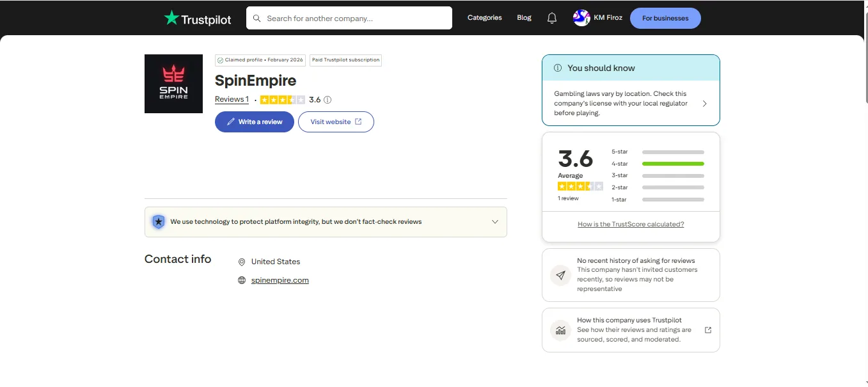868x387 pixels.
Task: Click the No recent history of asking for reviews heading
Action: coord(636,261)
